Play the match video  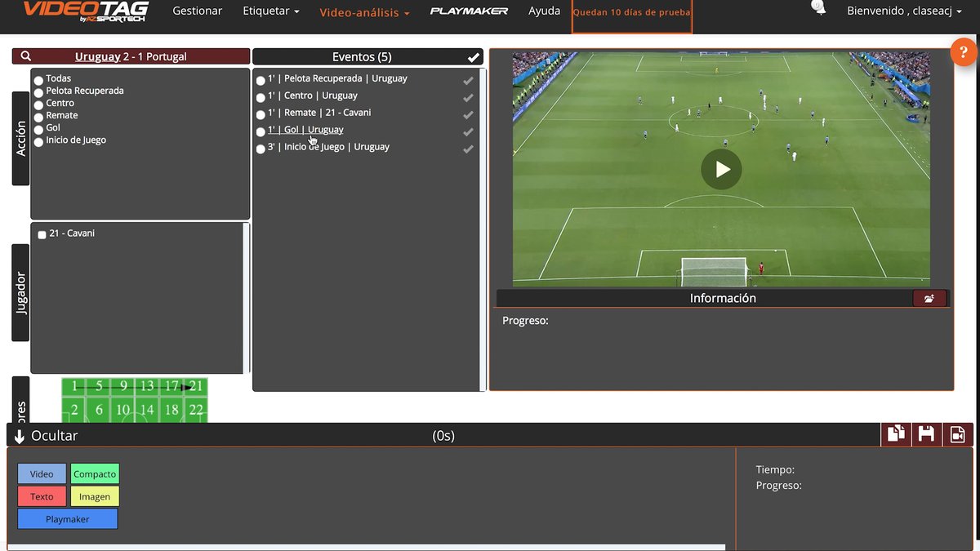pos(721,169)
